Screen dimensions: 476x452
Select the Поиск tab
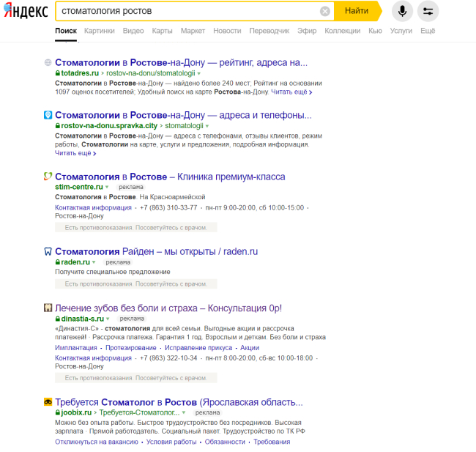[x=66, y=31]
